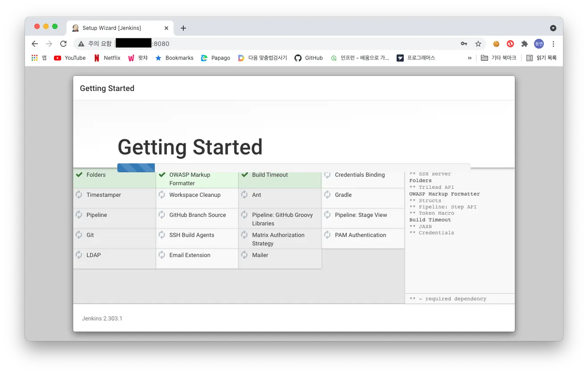Screen dimensions: 588x374
Task: Click the green checkmark beside Folders
Action: pos(79,175)
